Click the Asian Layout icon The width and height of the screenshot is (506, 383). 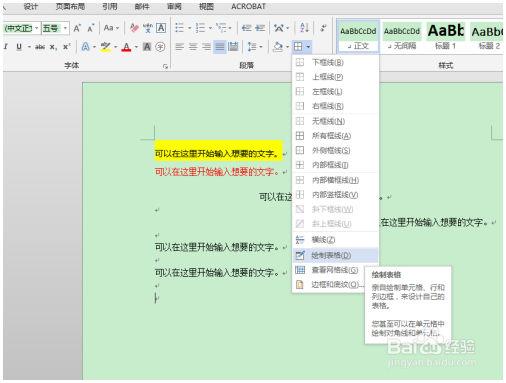[x=279, y=28]
